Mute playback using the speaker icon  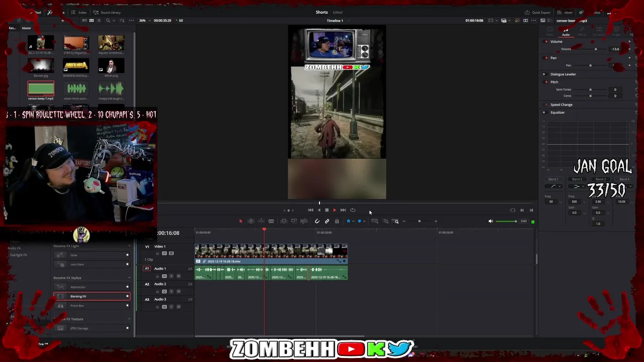pos(491,221)
